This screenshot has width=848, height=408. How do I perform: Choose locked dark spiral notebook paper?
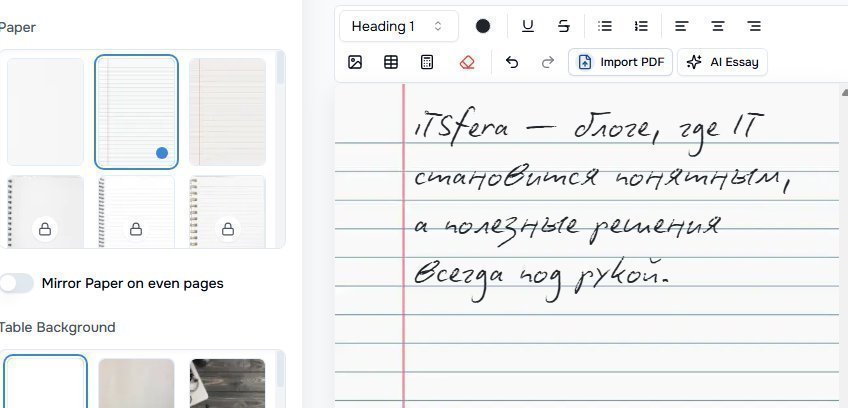(x=45, y=212)
